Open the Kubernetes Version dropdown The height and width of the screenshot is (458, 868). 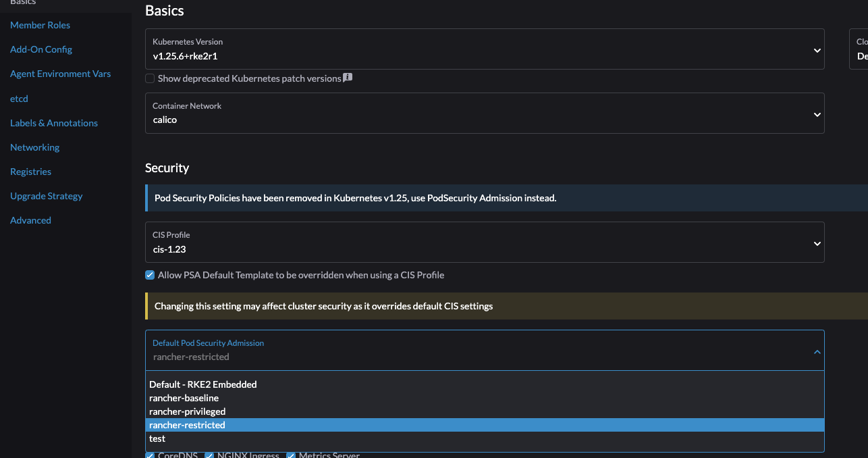click(817, 49)
